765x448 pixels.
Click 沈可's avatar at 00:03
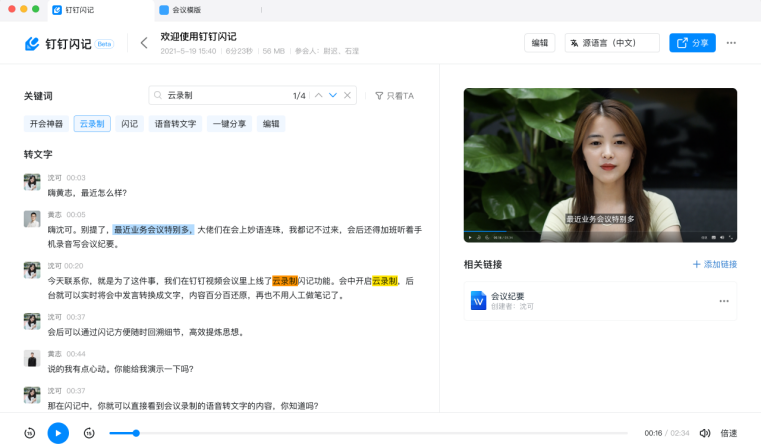pyautogui.click(x=32, y=182)
